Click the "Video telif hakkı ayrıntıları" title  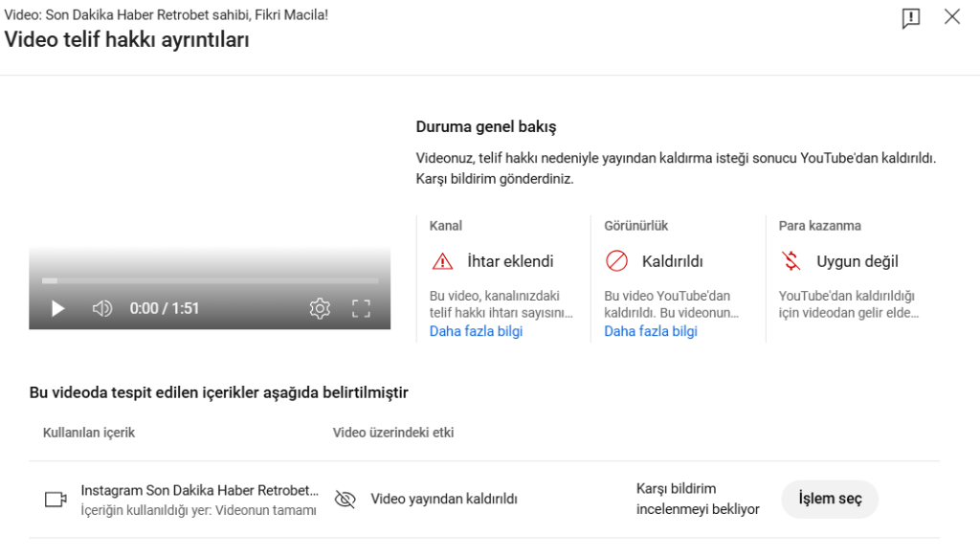point(127,39)
